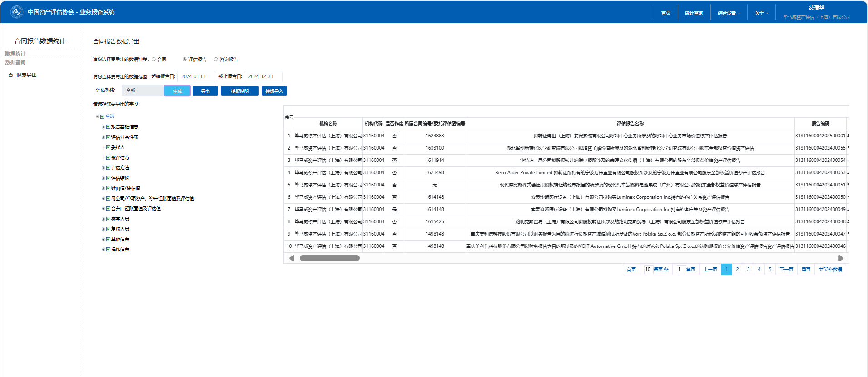Expand the 评估方法 tree node
Screen dimensions: 868x377
(103, 168)
